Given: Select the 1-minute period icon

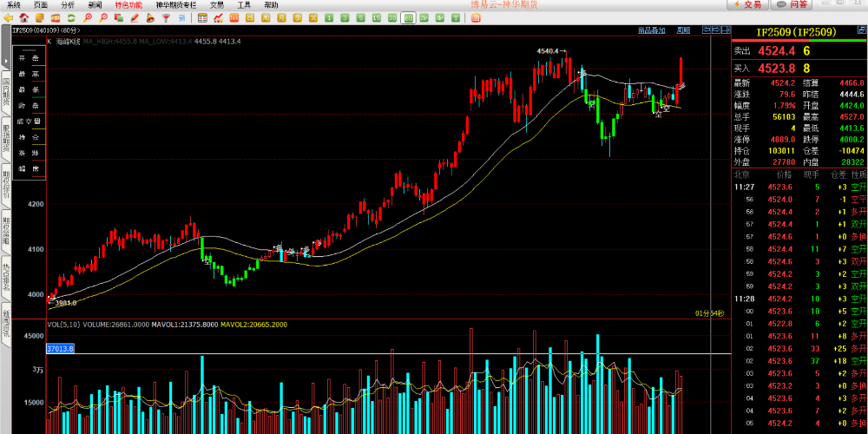Looking at the screenshot, I should click(329, 17).
